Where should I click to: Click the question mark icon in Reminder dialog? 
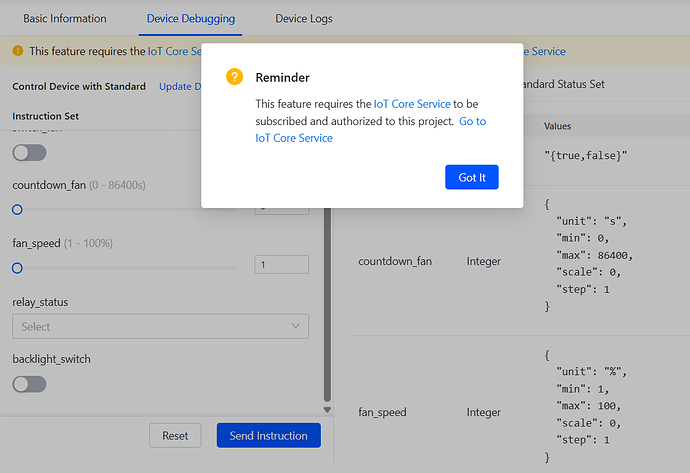click(235, 77)
